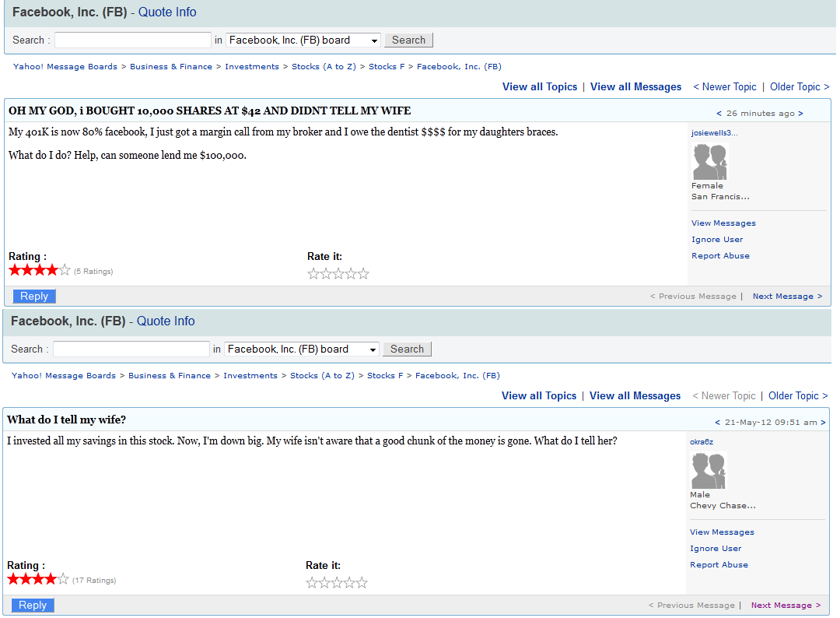Give third star rating on okra6z post
The image size is (840, 618).
pos(337,583)
